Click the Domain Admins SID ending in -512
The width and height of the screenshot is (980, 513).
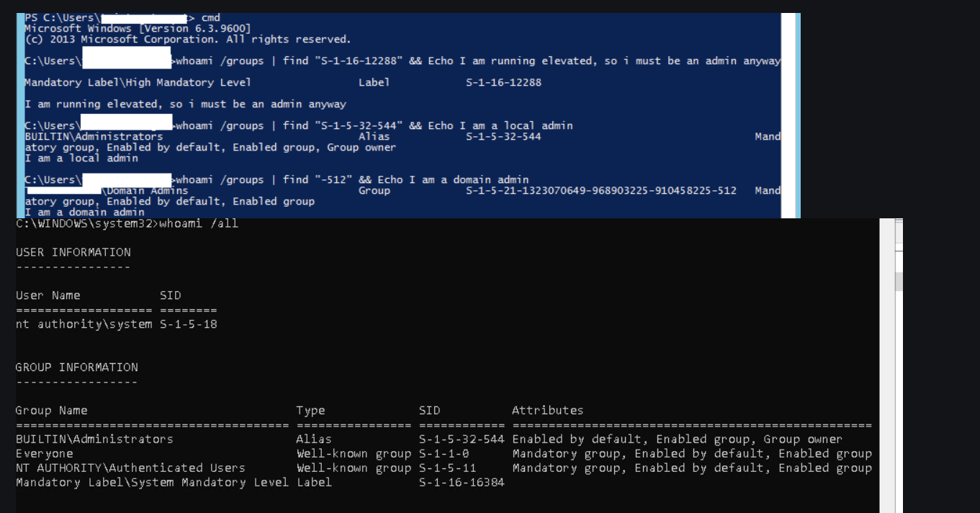click(x=601, y=191)
